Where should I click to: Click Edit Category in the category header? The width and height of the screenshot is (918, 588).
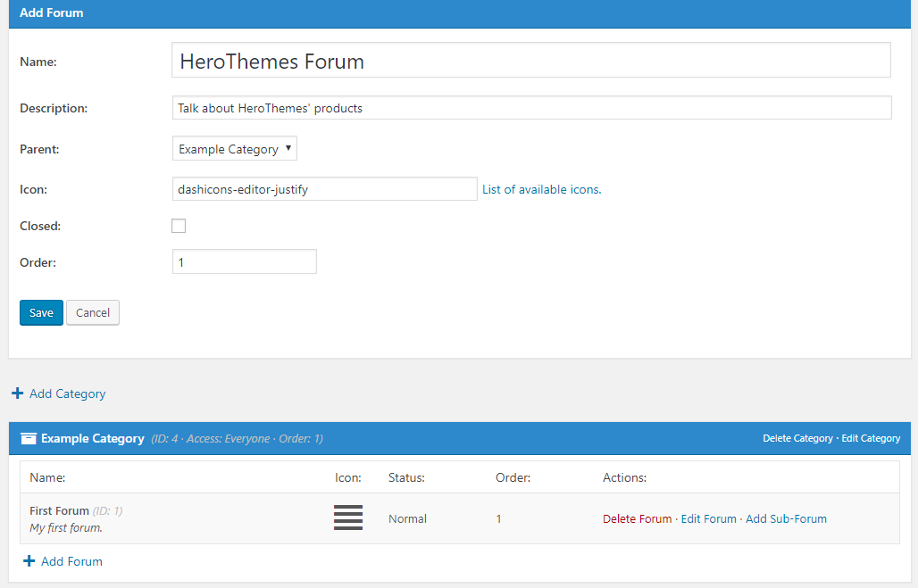(x=871, y=438)
